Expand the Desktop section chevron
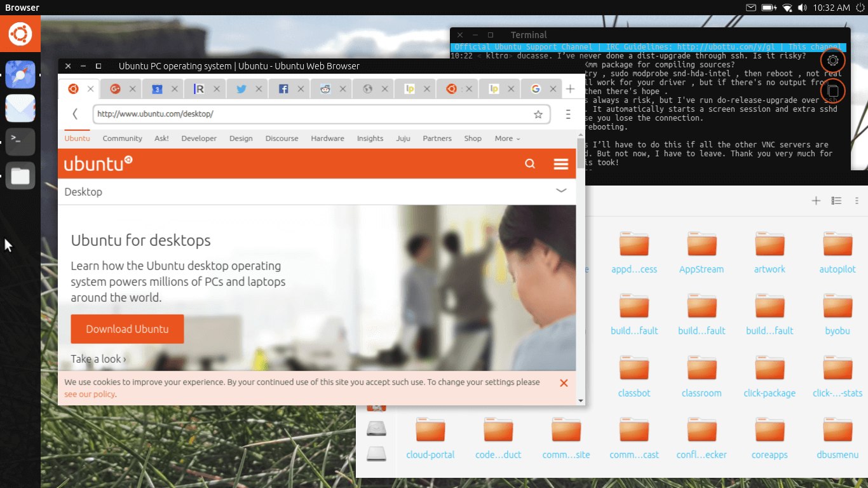Image resolution: width=868 pixels, height=488 pixels. (x=561, y=191)
